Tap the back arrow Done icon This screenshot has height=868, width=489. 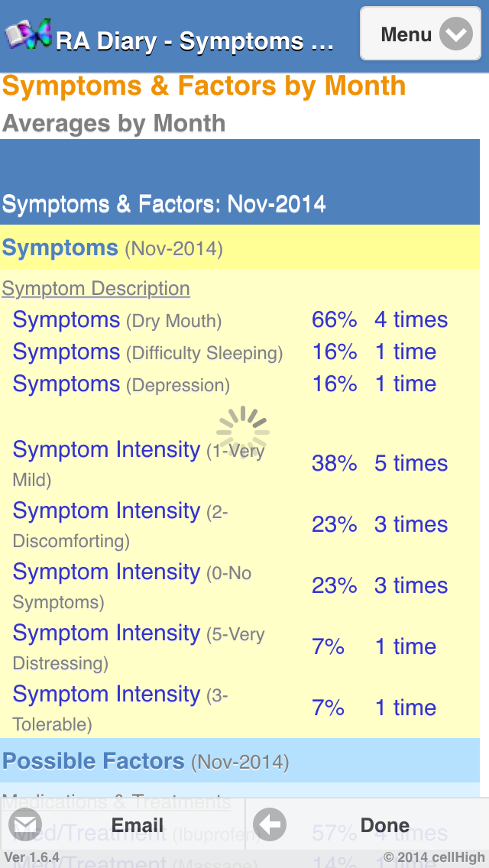tap(270, 825)
